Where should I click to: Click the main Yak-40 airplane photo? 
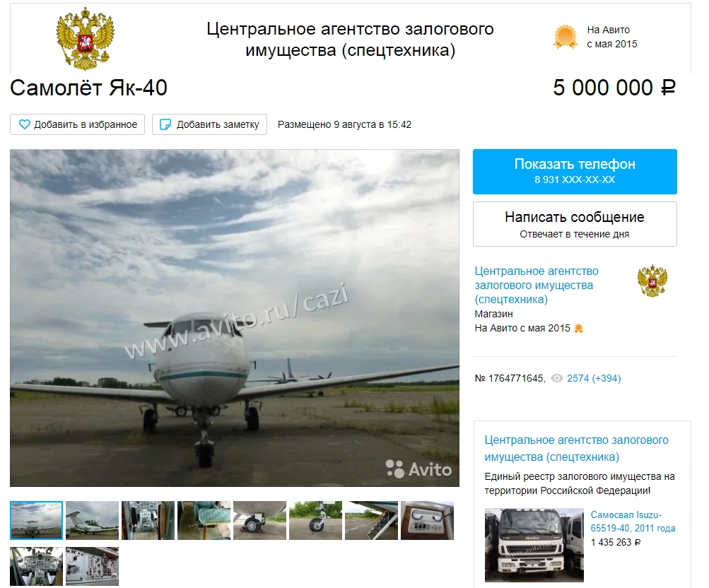[x=235, y=318]
